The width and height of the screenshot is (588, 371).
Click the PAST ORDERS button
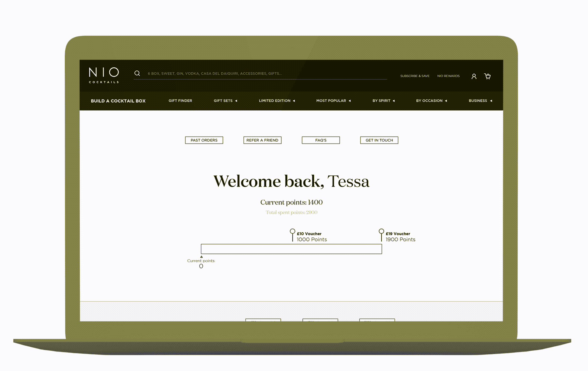(x=204, y=140)
